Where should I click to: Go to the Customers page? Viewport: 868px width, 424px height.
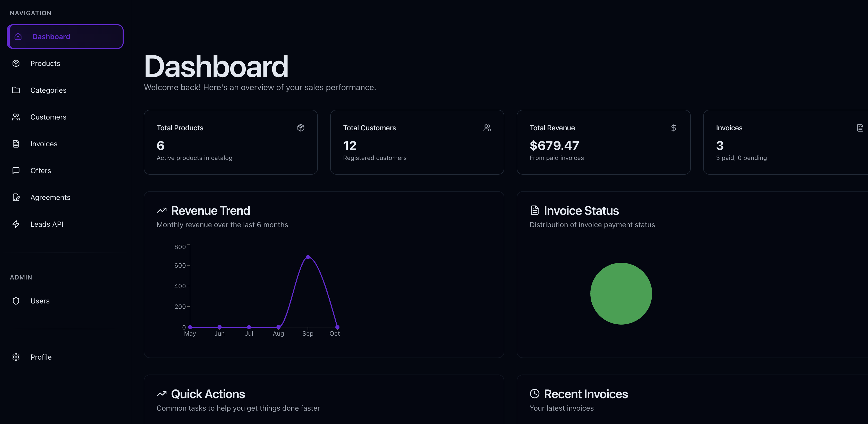[x=48, y=117]
